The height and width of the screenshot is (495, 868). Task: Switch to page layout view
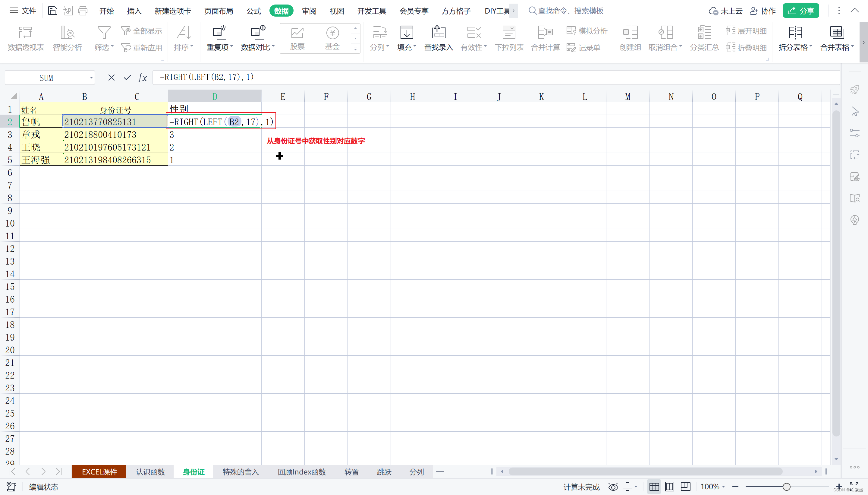[x=670, y=487]
